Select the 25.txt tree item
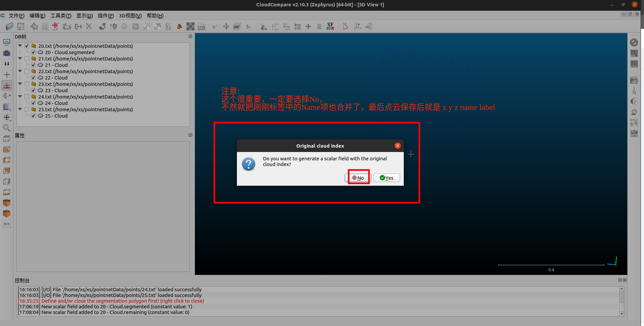Viewport: 644px width, 326px height. pos(85,109)
